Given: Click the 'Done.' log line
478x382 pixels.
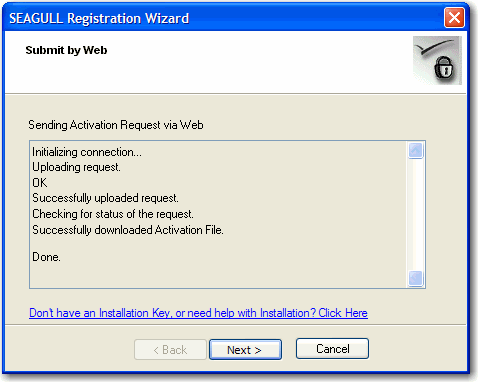Looking at the screenshot, I should (x=46, y=257).
